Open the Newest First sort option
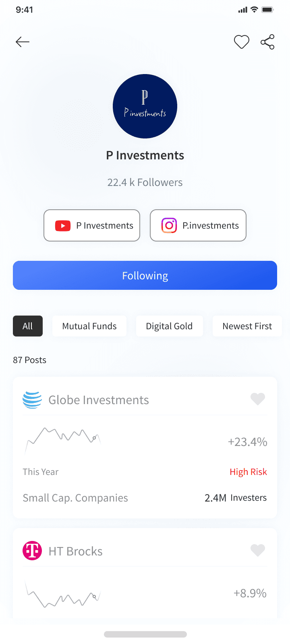 pyautogui.click(x=247, y=326)
